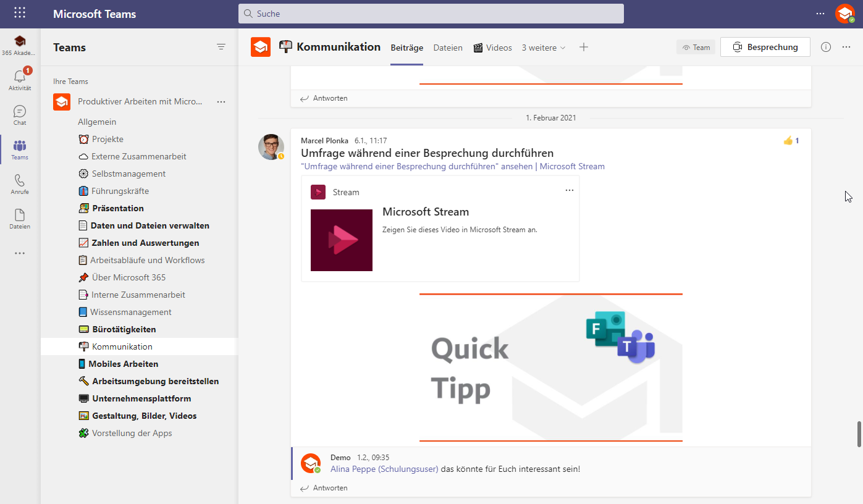Select the Teams icon in the sidebar
The height and width of the screenshot is (504, 863).
(x=20, y=146)
